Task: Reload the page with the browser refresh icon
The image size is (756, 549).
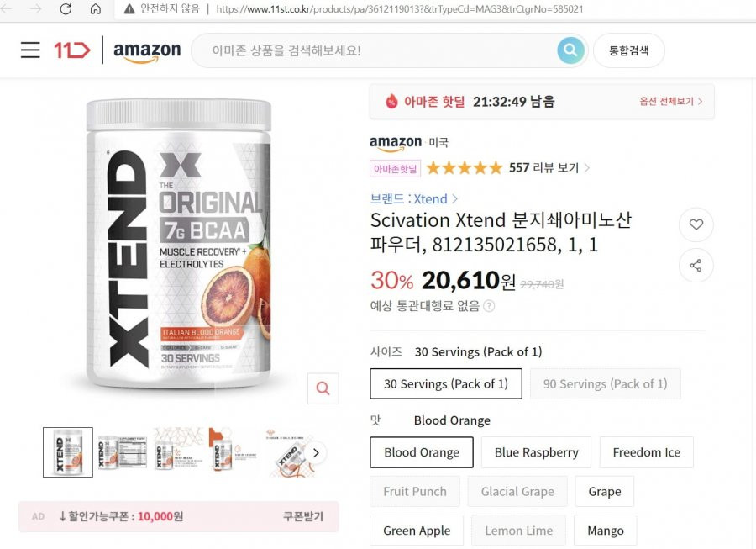Action: (66, 9)
